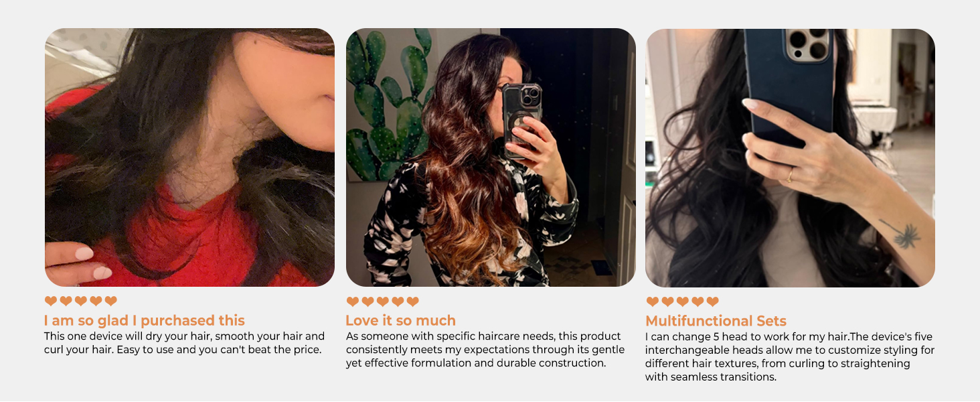Click third heart in the left review rating
The width and height of the screenshot is (980, 402).
81,301
